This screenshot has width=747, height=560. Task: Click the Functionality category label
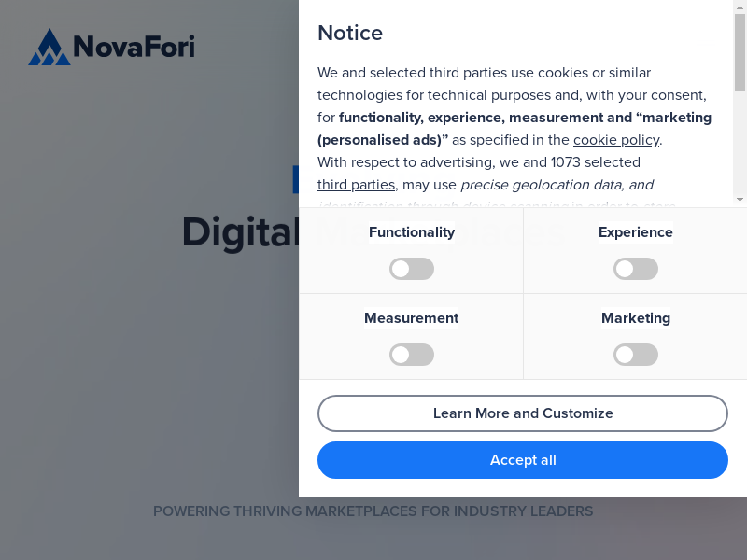click(412, 232)
